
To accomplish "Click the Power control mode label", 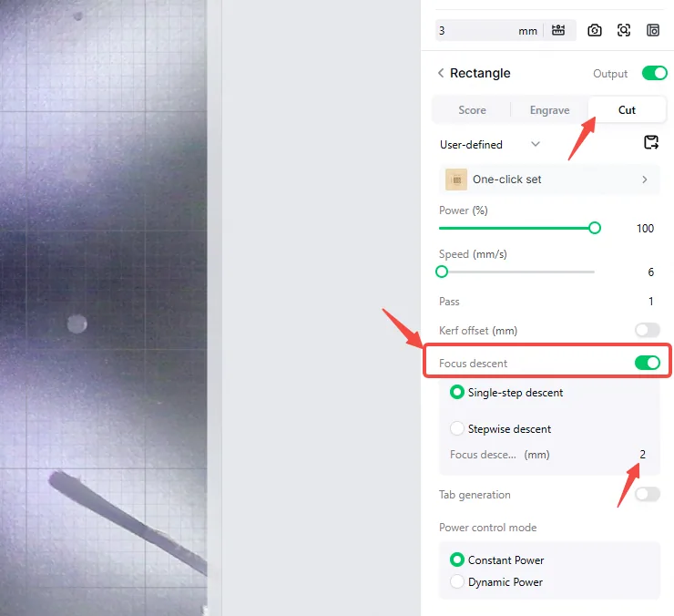I will (x=488, y=528).
